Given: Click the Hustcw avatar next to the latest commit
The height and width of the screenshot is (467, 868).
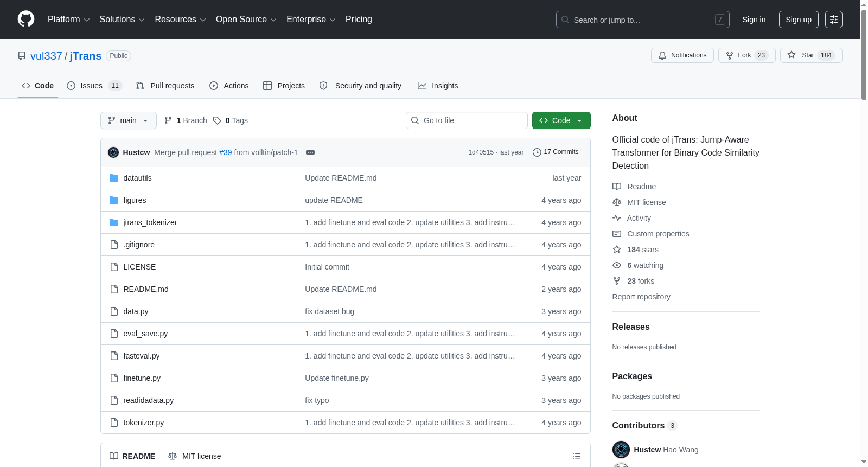Looking at the screenshot, I should pyautogui.click(x=113, y=152).
